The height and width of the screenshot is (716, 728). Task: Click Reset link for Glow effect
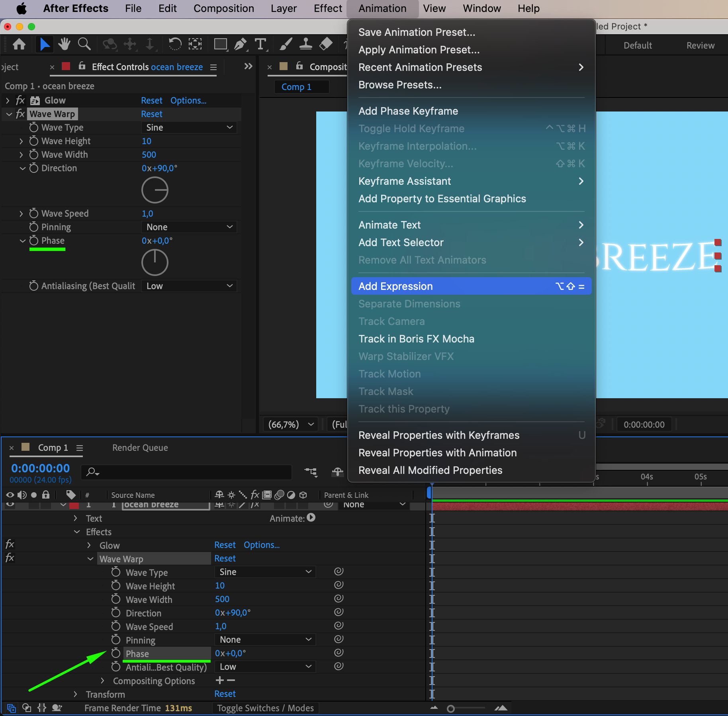point(151,100)
